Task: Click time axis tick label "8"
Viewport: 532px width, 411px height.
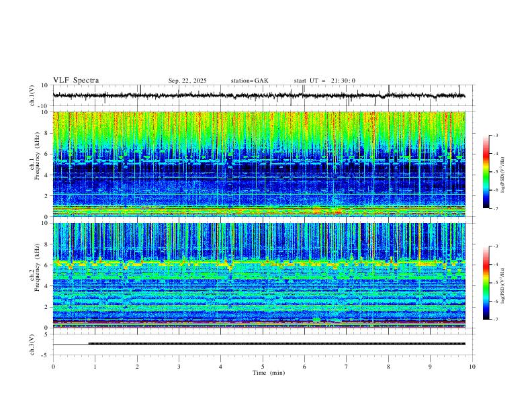Action: pos(388,367)
